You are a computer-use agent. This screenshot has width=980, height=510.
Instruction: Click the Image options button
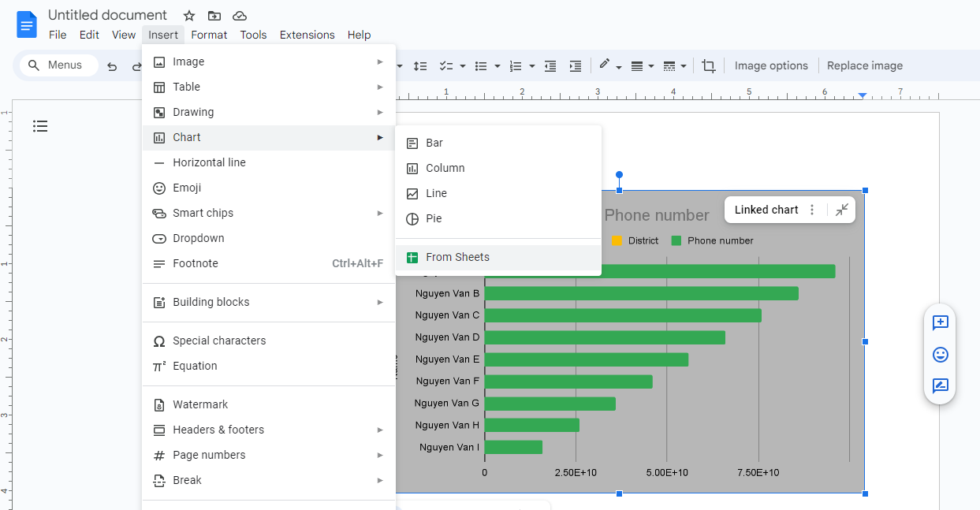(x=771, y=66)
